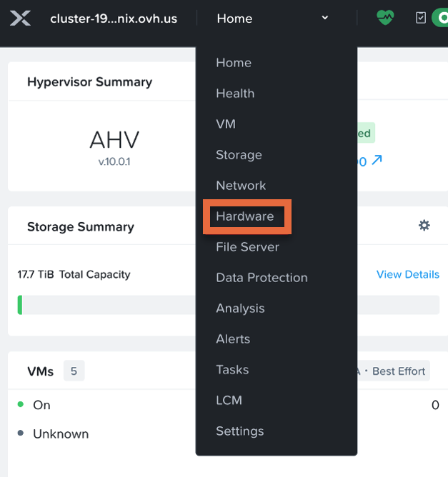Go to Storage from the dropdown menu
The height and width of the screenshot is (477, 448).
(x=239, y=155)
